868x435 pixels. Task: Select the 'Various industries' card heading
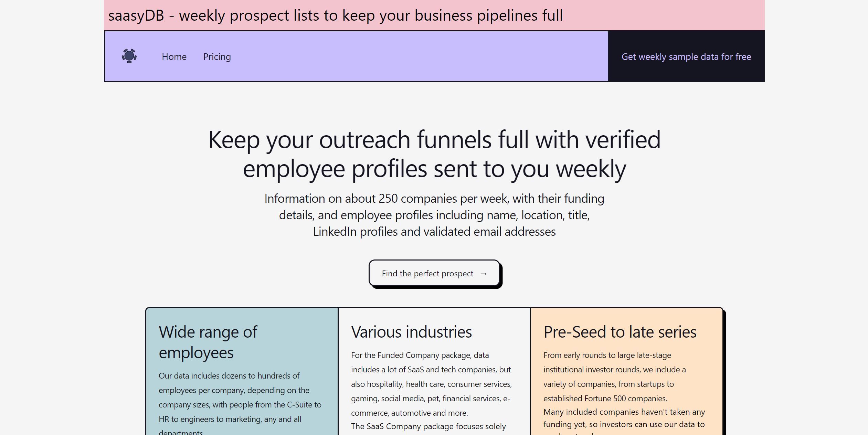pyautogui.click(x=411, y=332)
